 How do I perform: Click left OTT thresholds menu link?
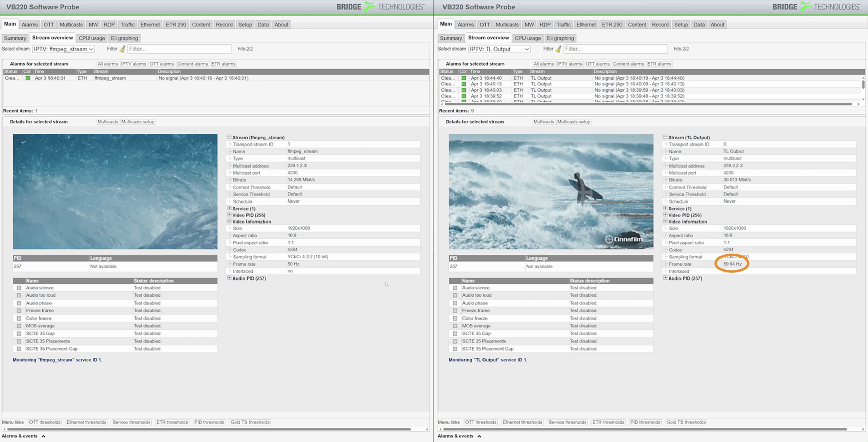coord(45,422)
